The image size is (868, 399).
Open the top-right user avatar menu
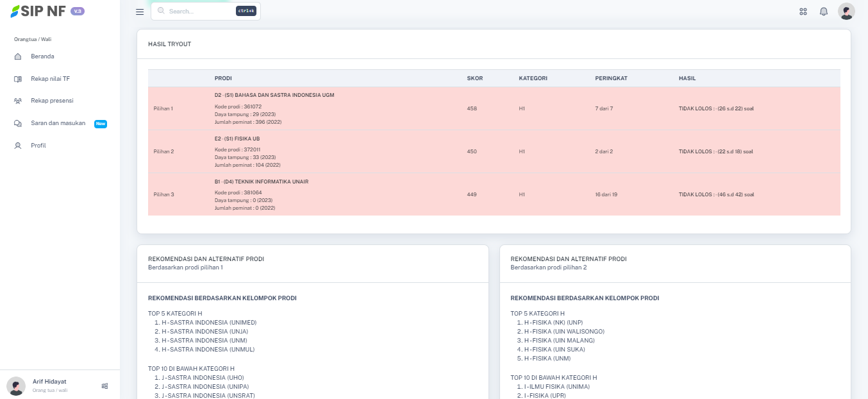pos(846,12)
